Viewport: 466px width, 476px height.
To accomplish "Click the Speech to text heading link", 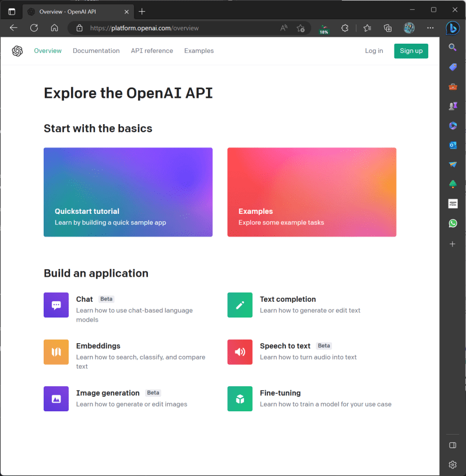I will pos(285,346).
